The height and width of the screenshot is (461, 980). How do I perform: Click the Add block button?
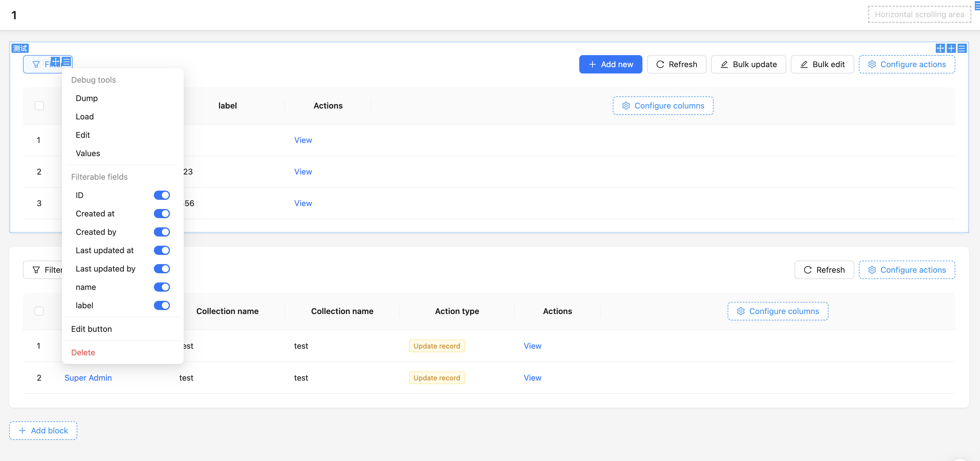point(43,431)
